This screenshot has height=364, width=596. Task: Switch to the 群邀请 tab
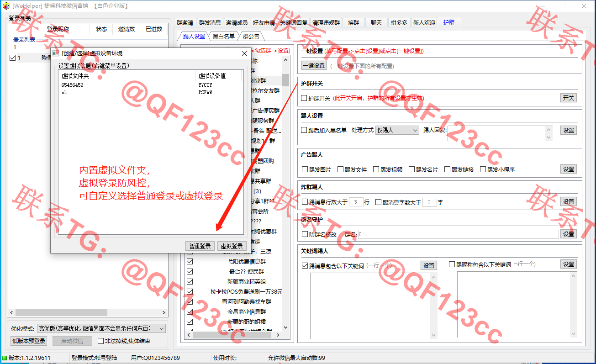click(185, 22)
